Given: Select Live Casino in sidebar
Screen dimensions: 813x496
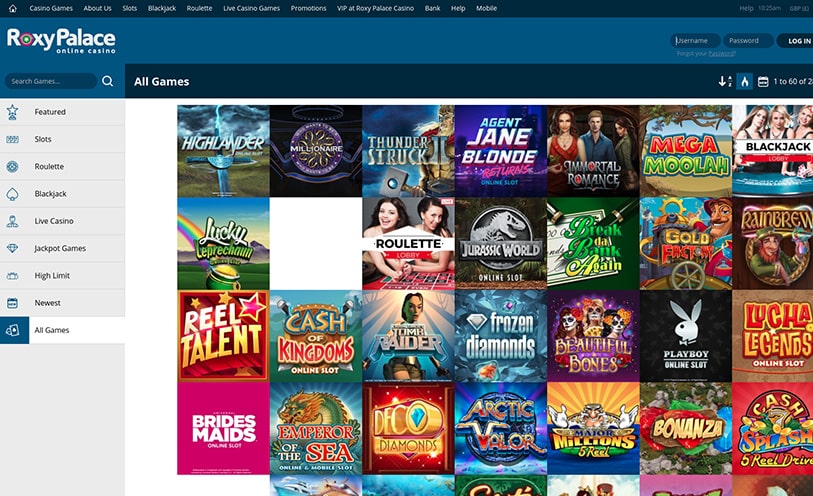Looking at the screenshot, I should 62,221.
